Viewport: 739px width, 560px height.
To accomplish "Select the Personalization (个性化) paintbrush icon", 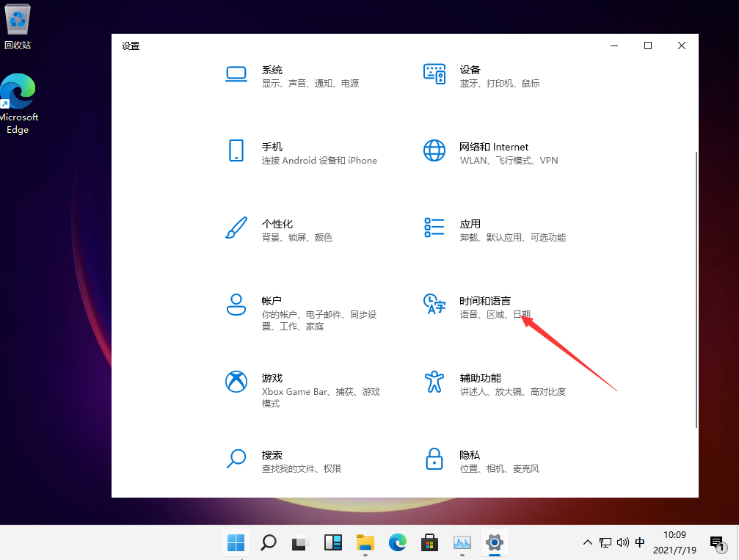I will (x=236, y=228).
